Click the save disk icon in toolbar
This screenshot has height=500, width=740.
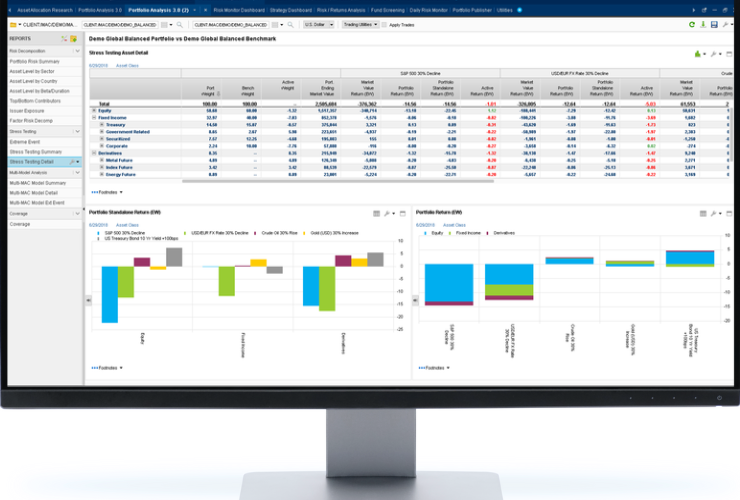(713, 24)
